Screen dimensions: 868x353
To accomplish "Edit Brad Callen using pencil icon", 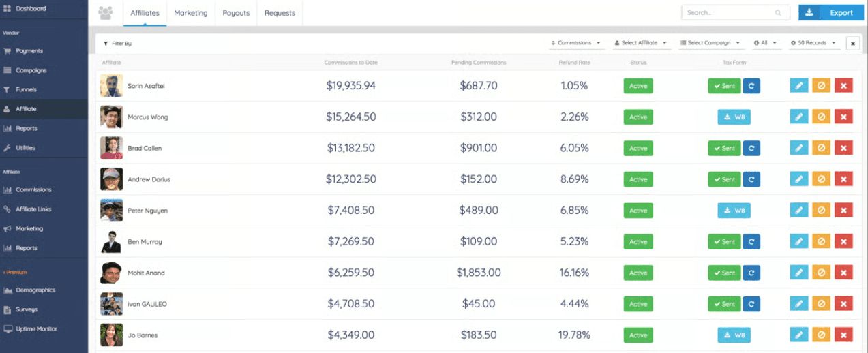I will (x=799, y=148).
